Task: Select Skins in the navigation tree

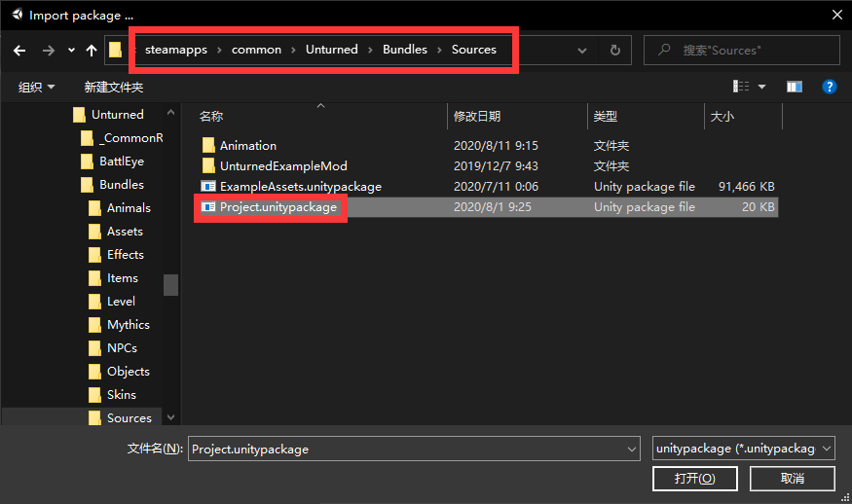Action: [122, 395]
